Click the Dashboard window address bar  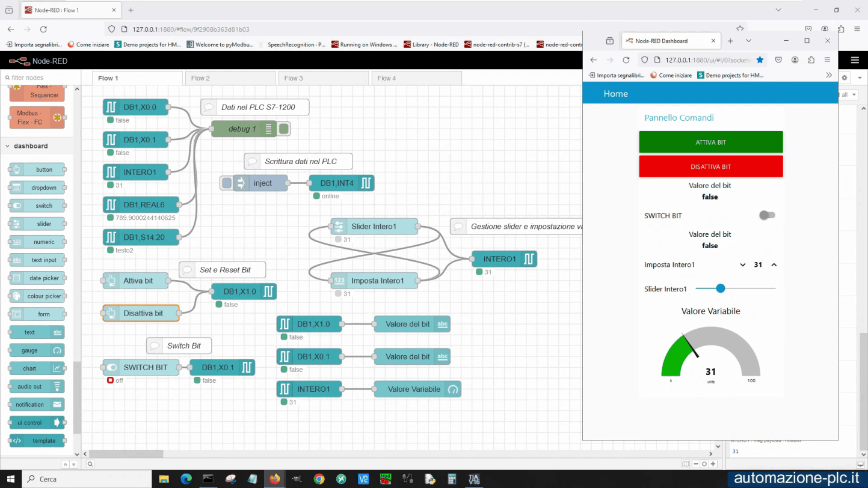point(701,59)
